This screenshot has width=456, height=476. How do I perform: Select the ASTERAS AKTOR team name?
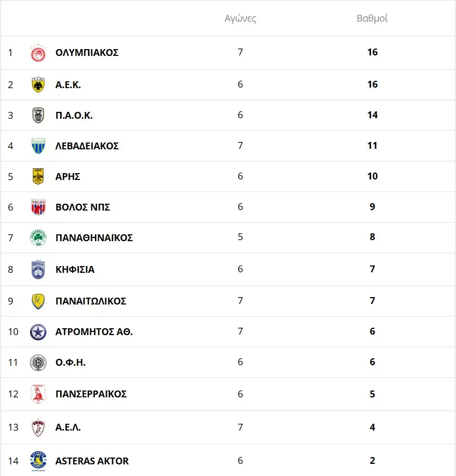[92, 461]
